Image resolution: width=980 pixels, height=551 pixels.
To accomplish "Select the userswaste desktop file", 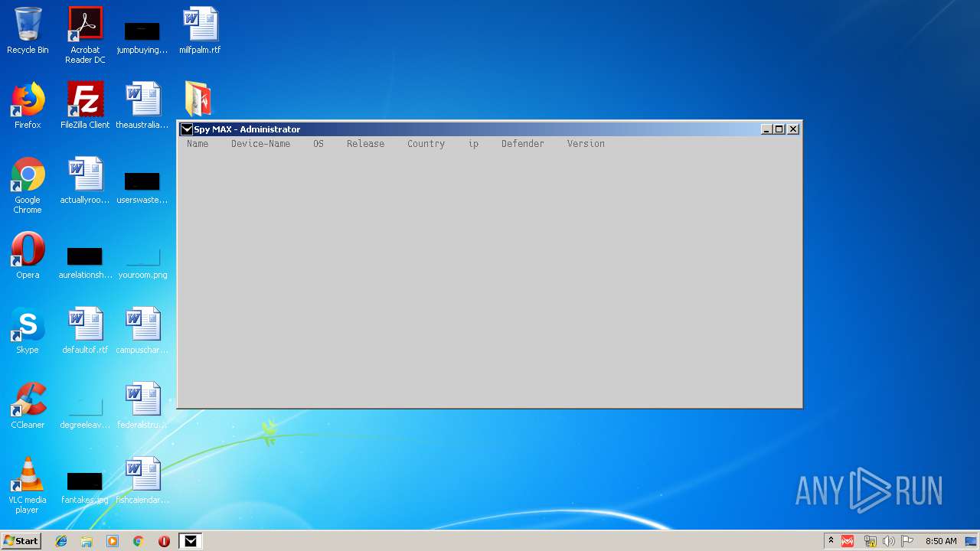I will 142,187.
